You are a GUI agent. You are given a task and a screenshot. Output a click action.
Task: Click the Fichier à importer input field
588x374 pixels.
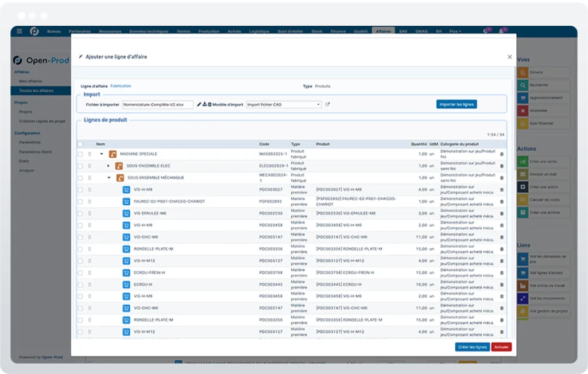157,104
